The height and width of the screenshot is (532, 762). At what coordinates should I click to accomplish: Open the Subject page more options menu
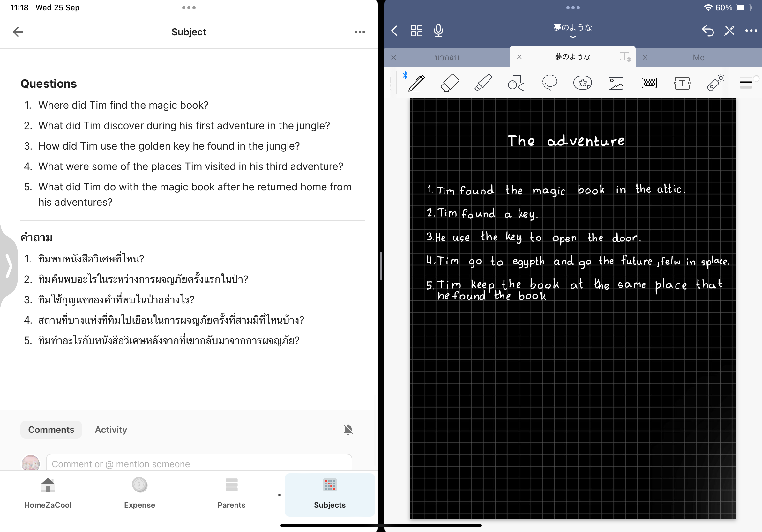tap(360, 32)
